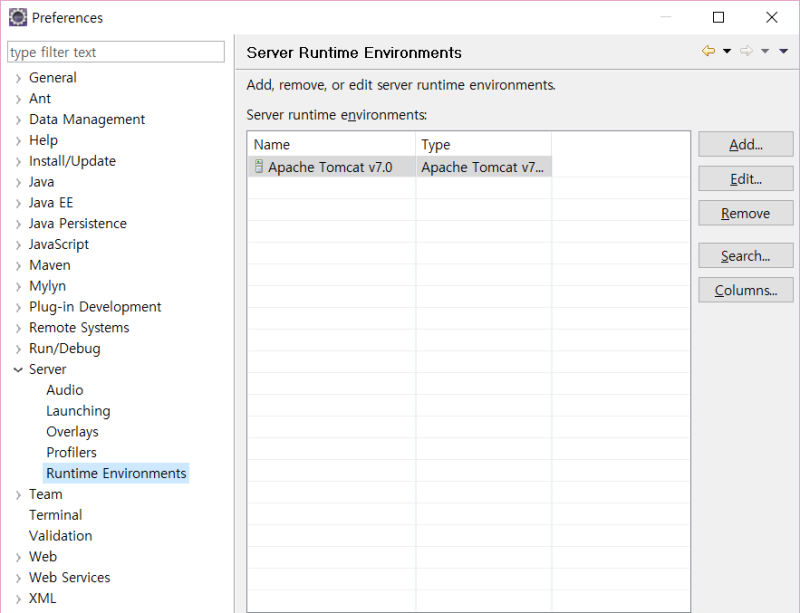Image resolution: width=800 pixels, height=613 pixels.
Task: Expand the Java EE preferences node
Action: point(18,203)
